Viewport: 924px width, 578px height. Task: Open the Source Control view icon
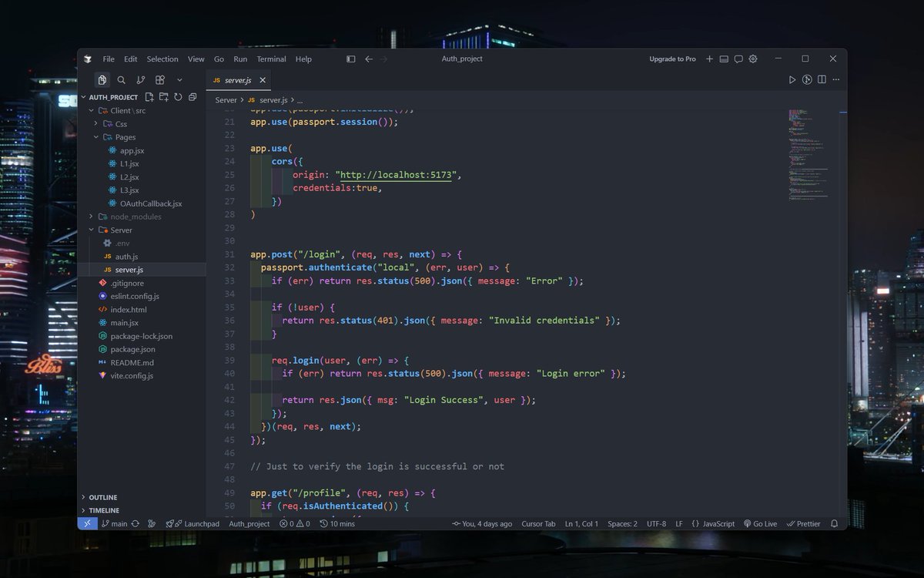140,80
